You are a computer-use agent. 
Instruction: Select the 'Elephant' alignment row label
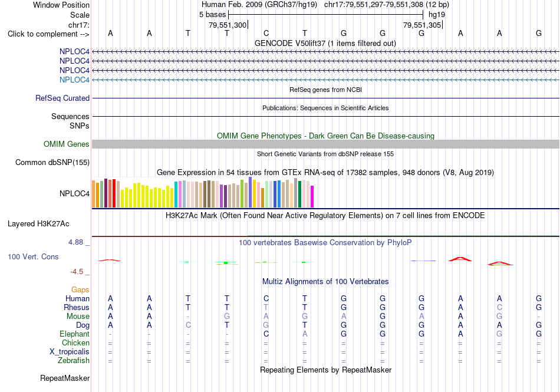[x=74, y=334]
